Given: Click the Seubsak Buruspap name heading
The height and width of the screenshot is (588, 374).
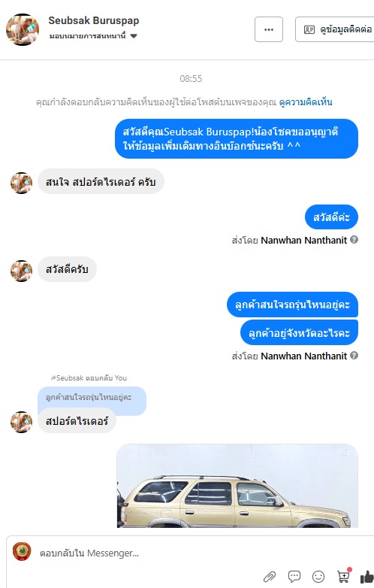Looking at the screenshot, I should pyautogui.click(x=94, y=20).
